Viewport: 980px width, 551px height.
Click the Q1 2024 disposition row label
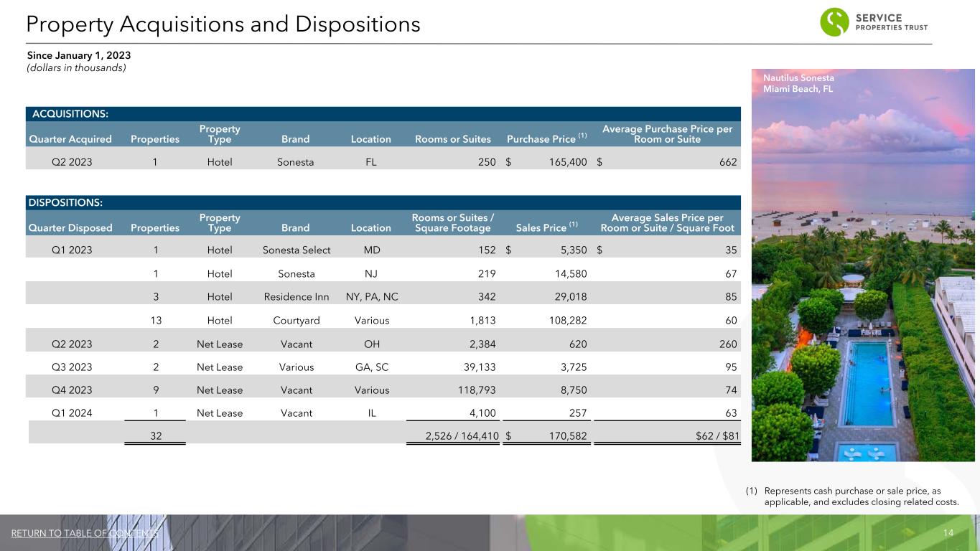[x=71, y=413]
